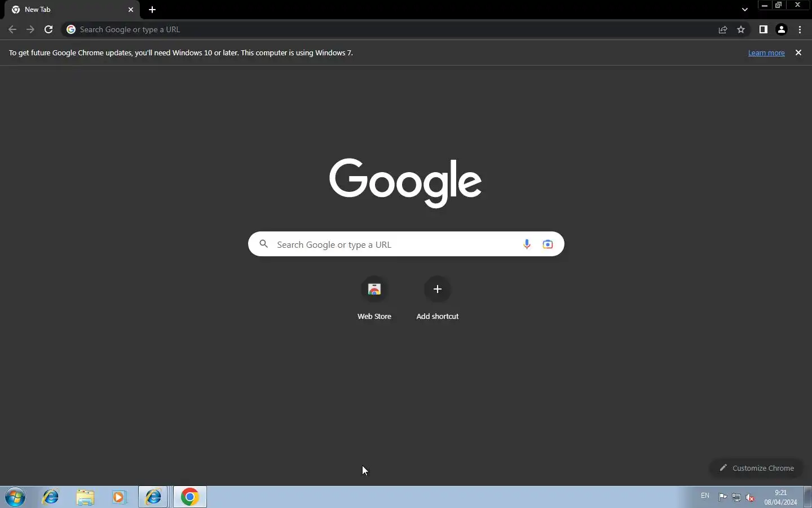Open the side panel icon

click(x=764, y=29)
